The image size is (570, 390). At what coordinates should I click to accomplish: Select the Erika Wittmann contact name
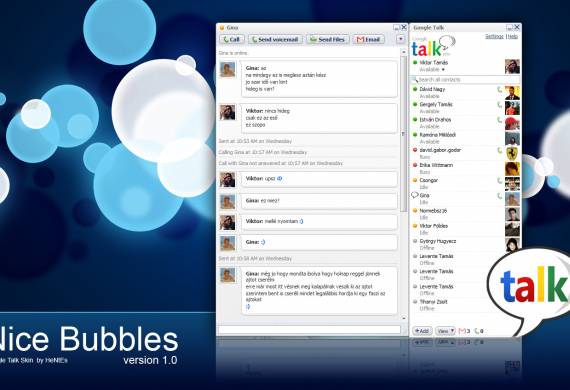pos(436,165)
